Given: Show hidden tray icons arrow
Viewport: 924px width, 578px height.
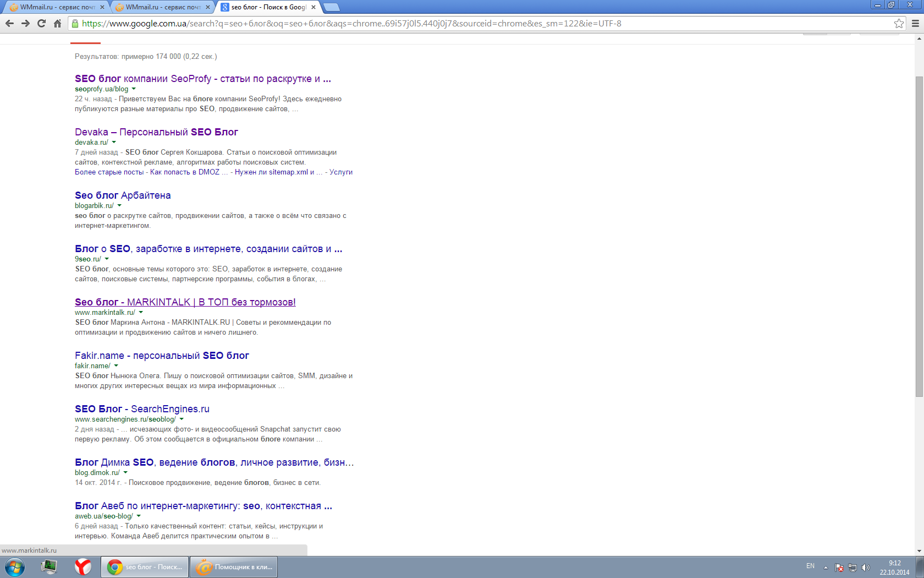Looking at the screenshot, I should 826,568.
